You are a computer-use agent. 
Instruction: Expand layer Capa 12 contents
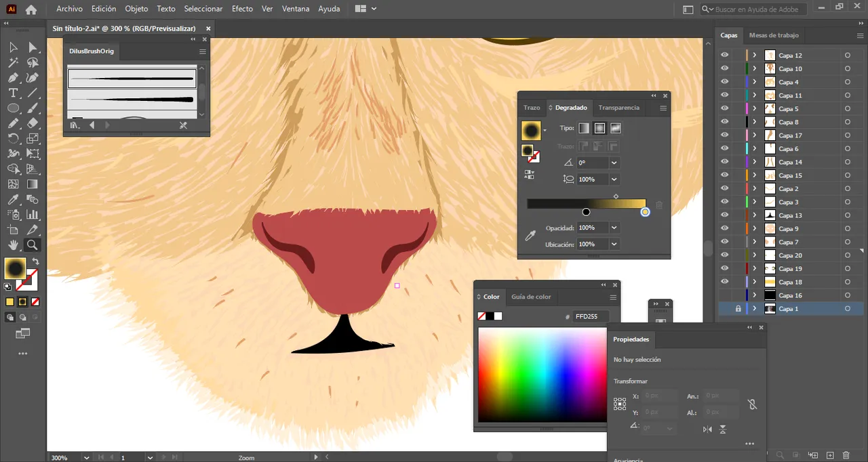point(755,56)
